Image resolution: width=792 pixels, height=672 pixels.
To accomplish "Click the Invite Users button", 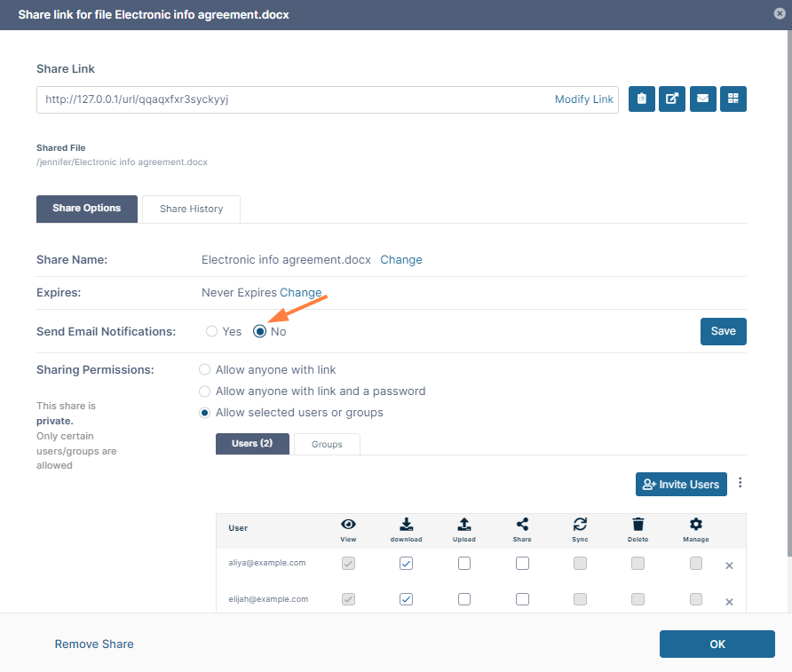I will click(681, 484).
